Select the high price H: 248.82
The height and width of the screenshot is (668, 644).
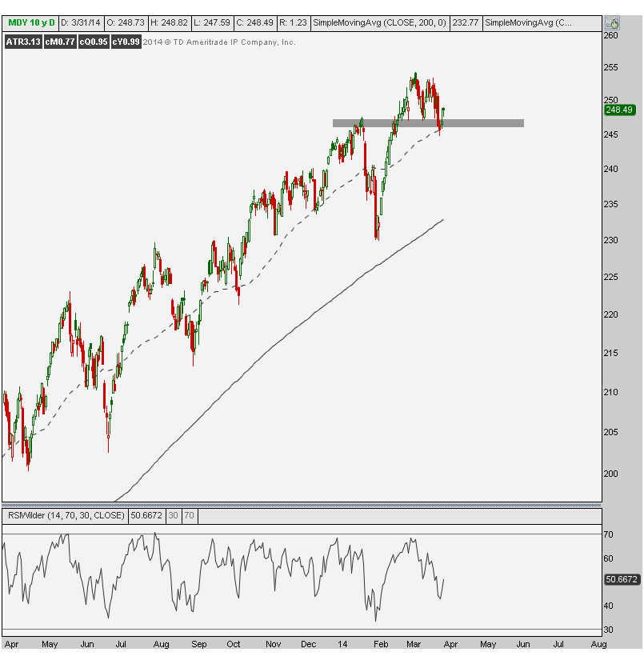coord(169,23)
